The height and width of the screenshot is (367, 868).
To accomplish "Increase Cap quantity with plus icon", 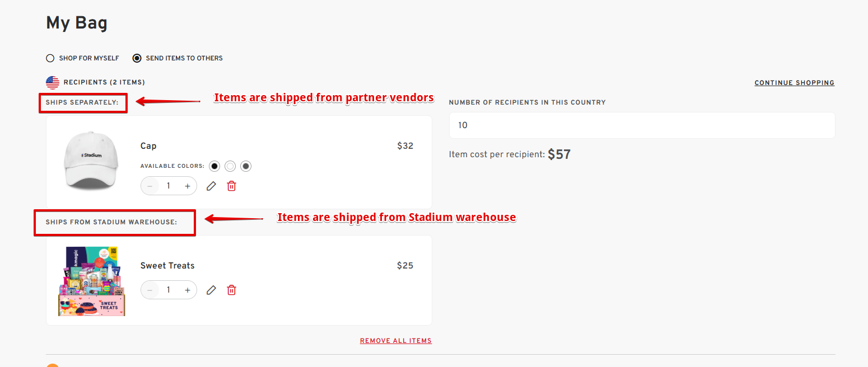I will [188, 186].
